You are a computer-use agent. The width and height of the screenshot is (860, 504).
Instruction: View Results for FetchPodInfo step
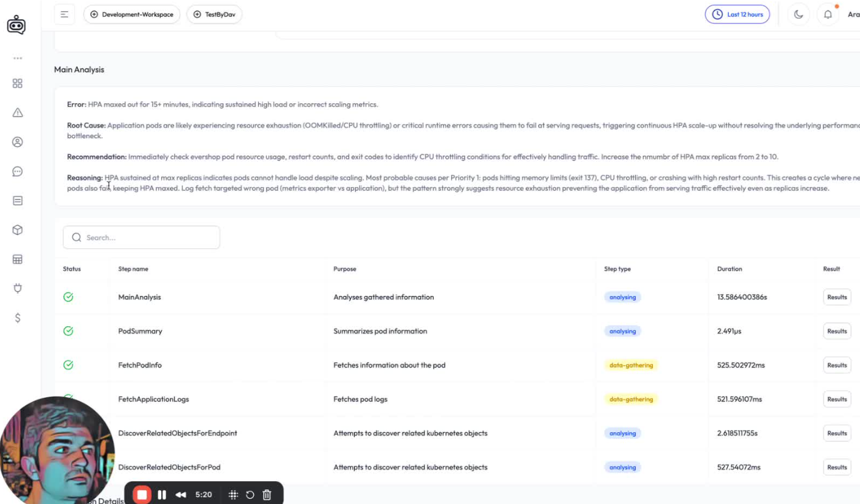tap(837, 365)
